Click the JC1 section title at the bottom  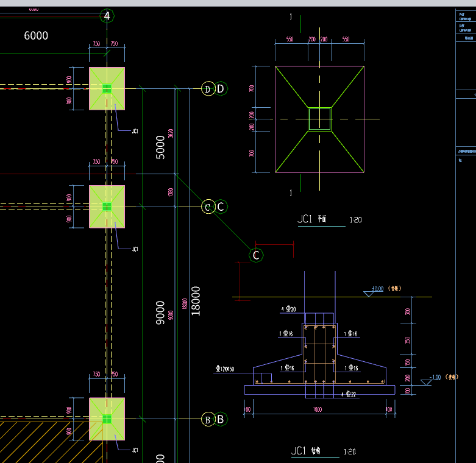[306, 451]
